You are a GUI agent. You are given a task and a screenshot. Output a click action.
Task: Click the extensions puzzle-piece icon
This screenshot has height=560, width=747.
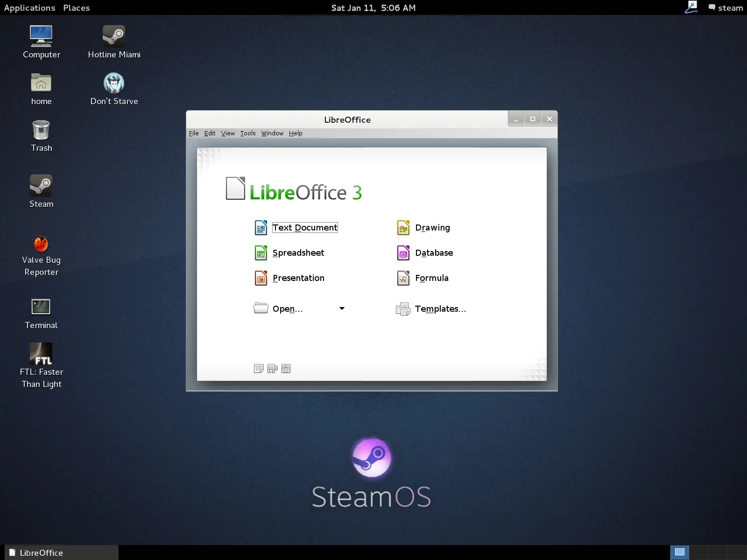(273, 369)
